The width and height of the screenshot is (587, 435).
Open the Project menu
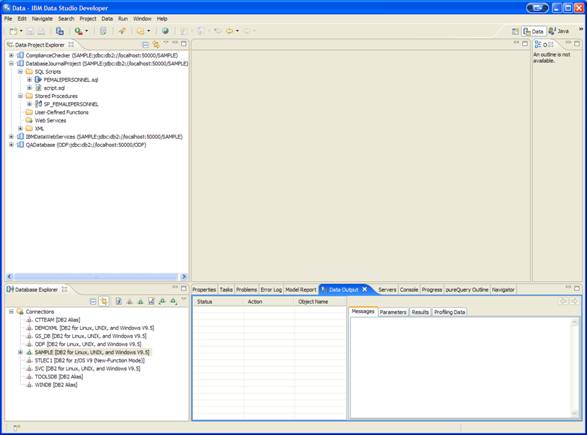88,19
